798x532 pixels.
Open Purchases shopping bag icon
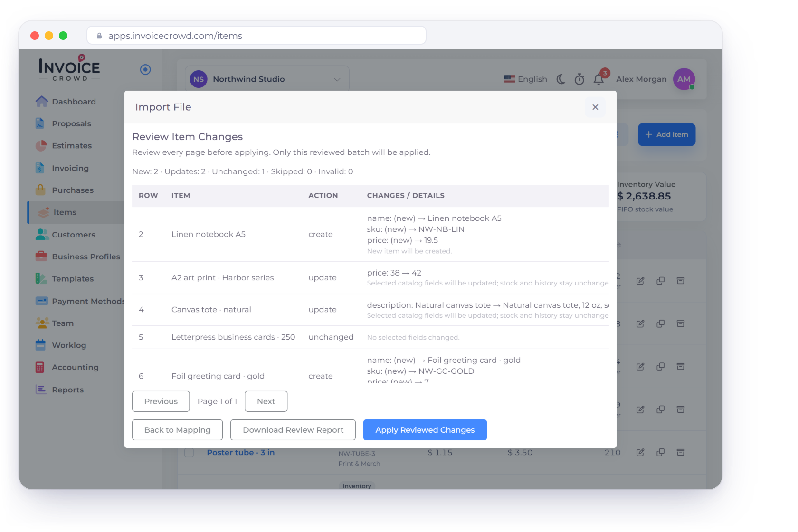click(41, 190)
